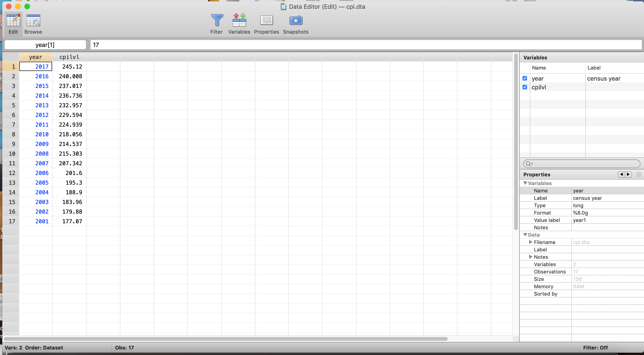644x355 pixels.
Task: Click the Properties panel menu lines icon
Action: pos(639,174)
